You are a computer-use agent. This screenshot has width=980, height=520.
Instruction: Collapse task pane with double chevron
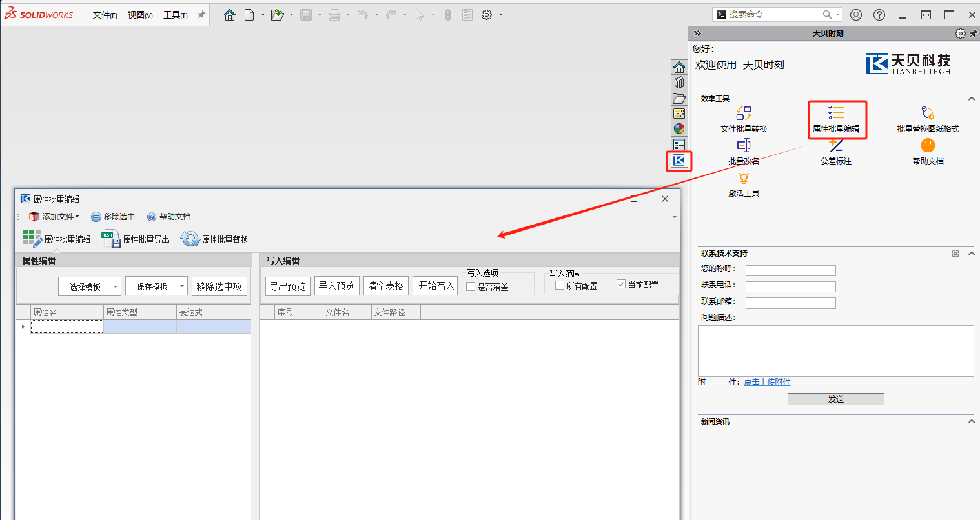tap(697, 34)
